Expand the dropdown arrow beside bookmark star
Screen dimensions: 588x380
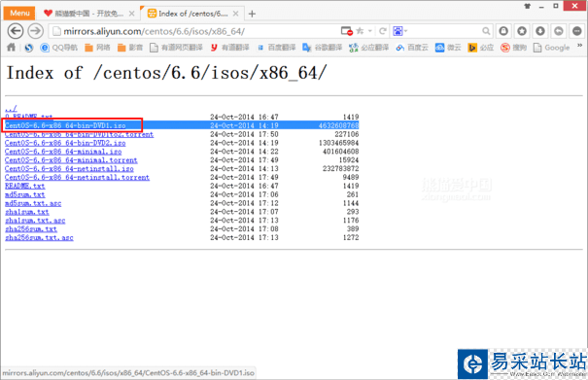coord(369,31)
